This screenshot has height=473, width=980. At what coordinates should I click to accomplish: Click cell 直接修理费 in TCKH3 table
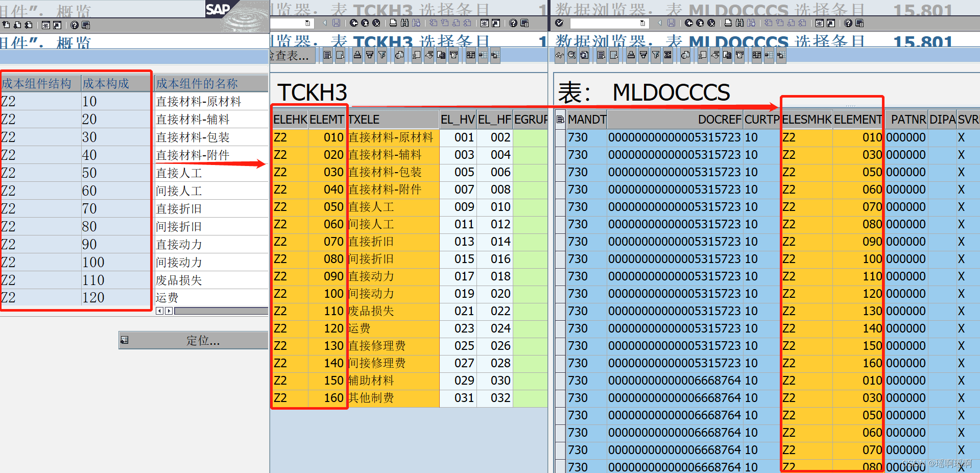click(393, 346)
